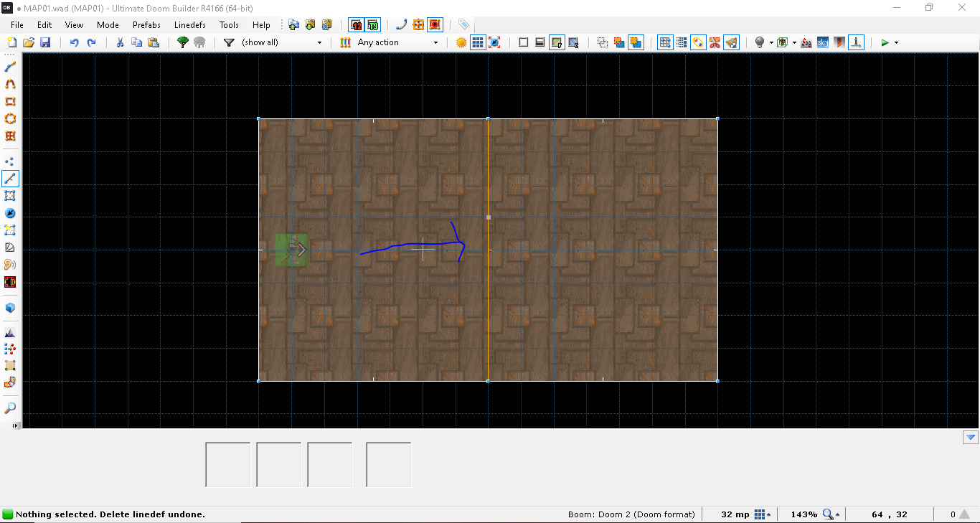
Task: Expand the test map play dropdown arrow
Action: coord(896,42)
